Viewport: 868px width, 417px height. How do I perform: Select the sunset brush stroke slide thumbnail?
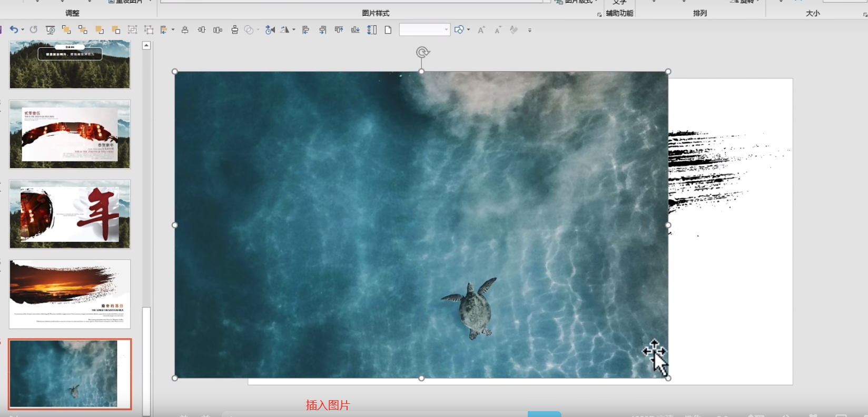(x=70, y=294)
